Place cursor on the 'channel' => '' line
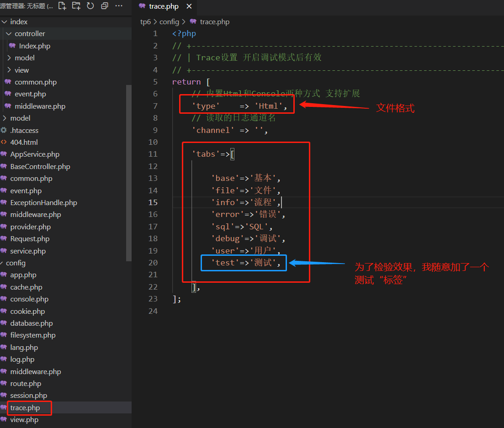Image resolution: width=504 pixels, height=428 pixels. (229, 130)
